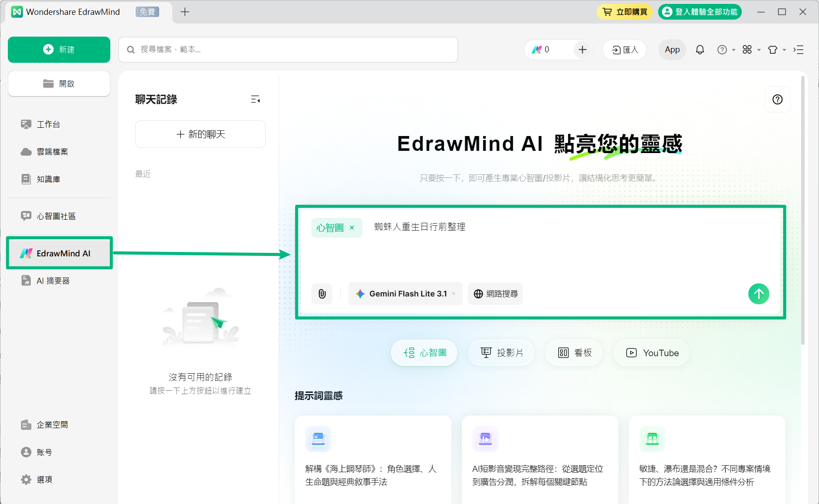Screen dimensions: 819x504
Task: Expand the apps grid dropdown arrow
Action: coord(759,50)
